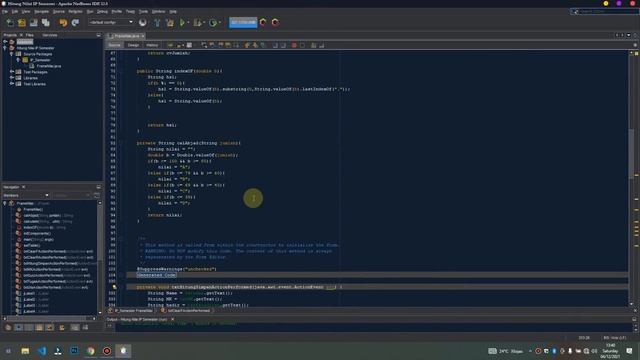The image size is (640, 360).
Task: Click the Navigator filter input field
Action: coord(71,196)
